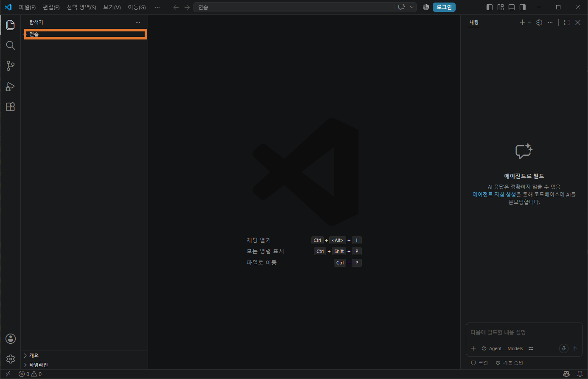Open the Extensions view
Screen dimensions: 588x379
coord(11,107)
